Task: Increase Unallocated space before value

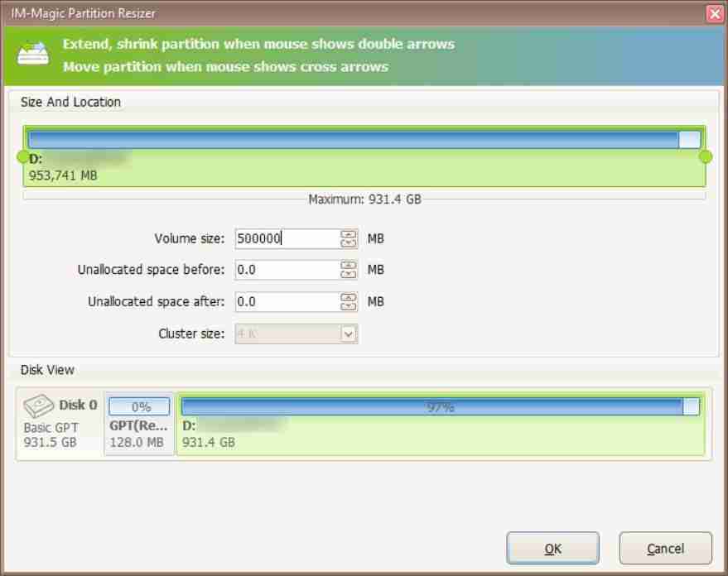Action: (x=349, y=265)
